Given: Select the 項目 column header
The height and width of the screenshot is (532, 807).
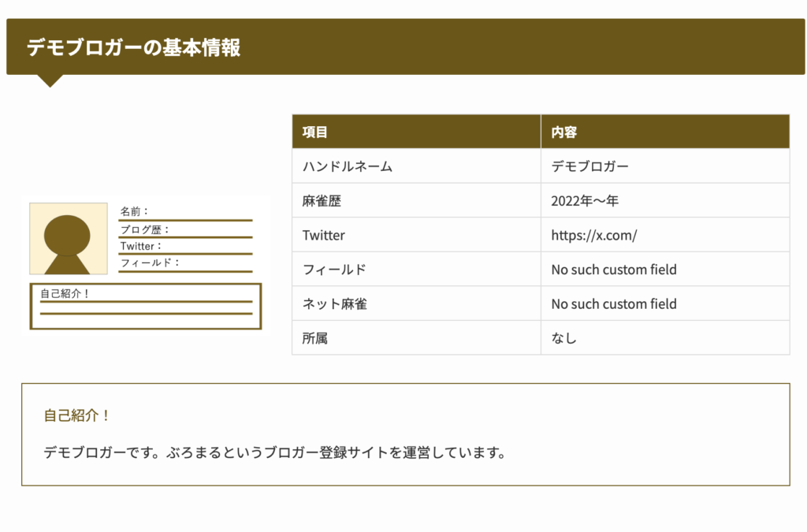Looking at the screenshot, I should [314, 132].
